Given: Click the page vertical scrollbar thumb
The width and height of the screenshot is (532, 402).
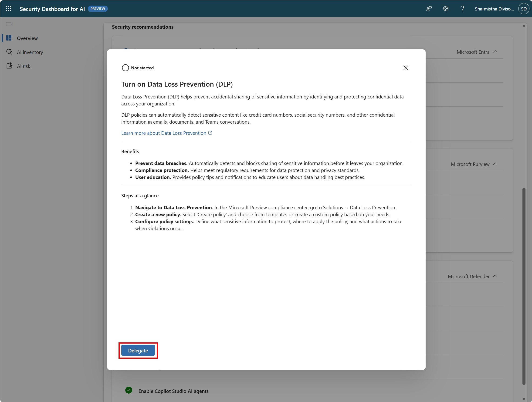Looking at the screenshot, I should (x=524, y=286).
